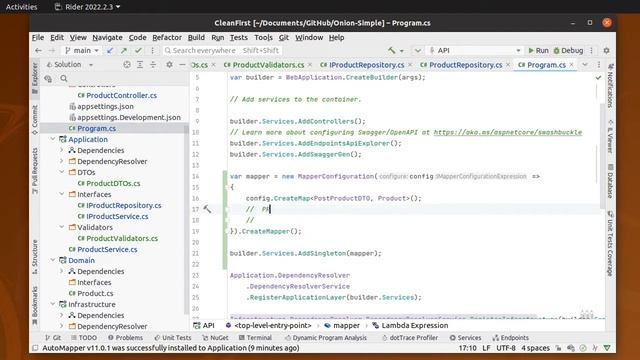
Task: Open the NuGet tool window
Action: click(x=215, y=338)
